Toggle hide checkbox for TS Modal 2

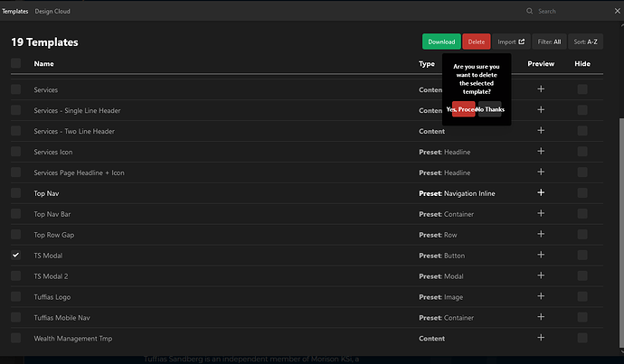click(582, 275)
